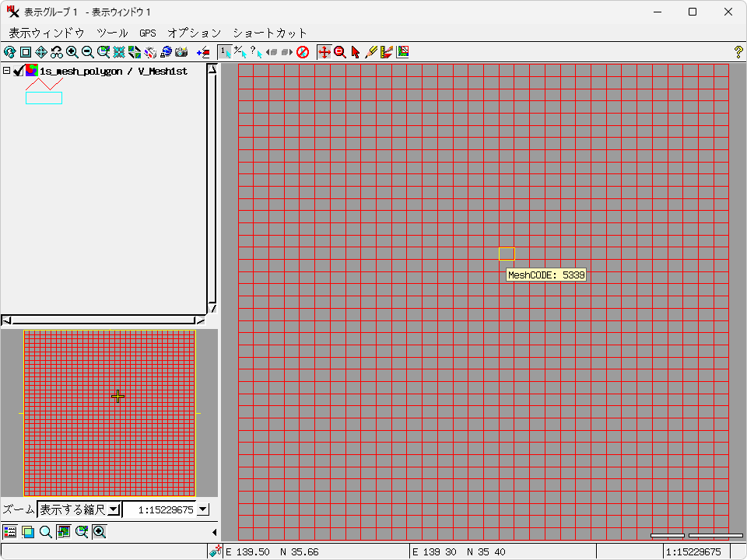Viewport: 747px width, 560px height.
Task: Toggle the red crosshair pan mode button
Action: pyautogui.click(x=324, y=52)
